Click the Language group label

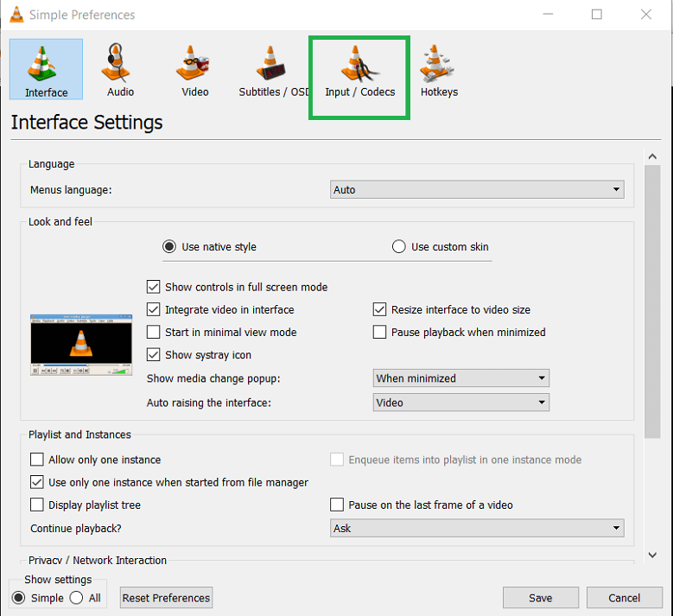click(x=52, y=164)
